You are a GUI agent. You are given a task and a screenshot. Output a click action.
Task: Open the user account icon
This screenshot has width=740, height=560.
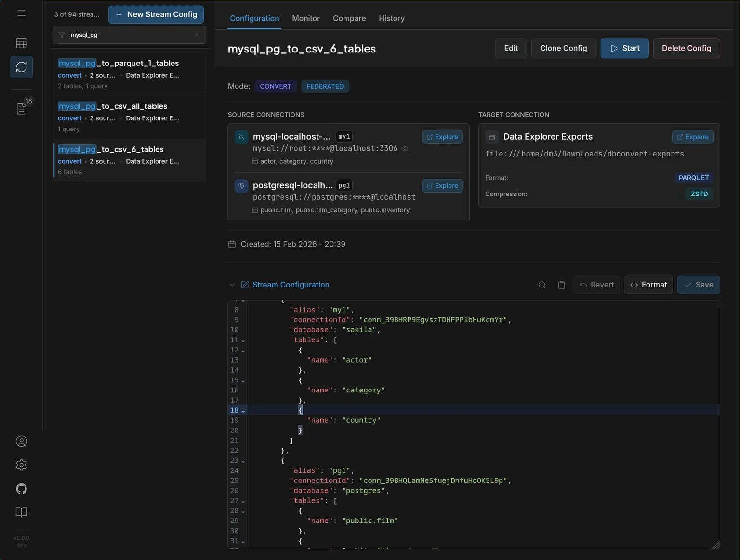click(22, 441)
